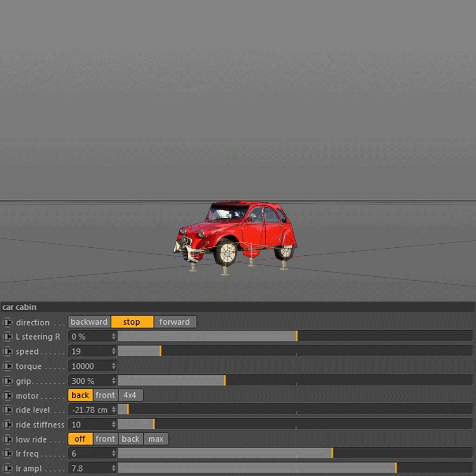Screen dimensions: 476x476
Task: Click the torque field showing 10000
Action: 93,366
